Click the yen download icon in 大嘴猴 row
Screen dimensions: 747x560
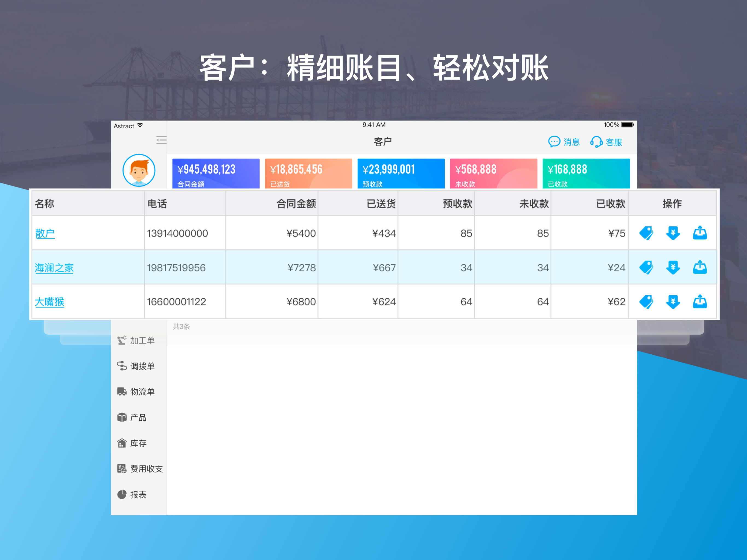tap(673, 302)
